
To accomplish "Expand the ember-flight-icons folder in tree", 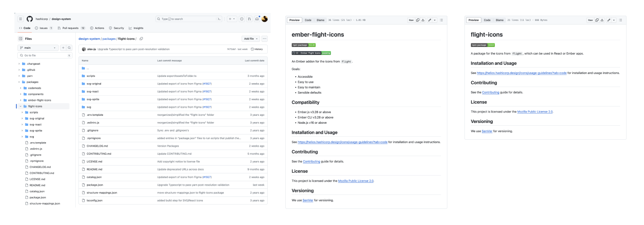I will 21,100.
